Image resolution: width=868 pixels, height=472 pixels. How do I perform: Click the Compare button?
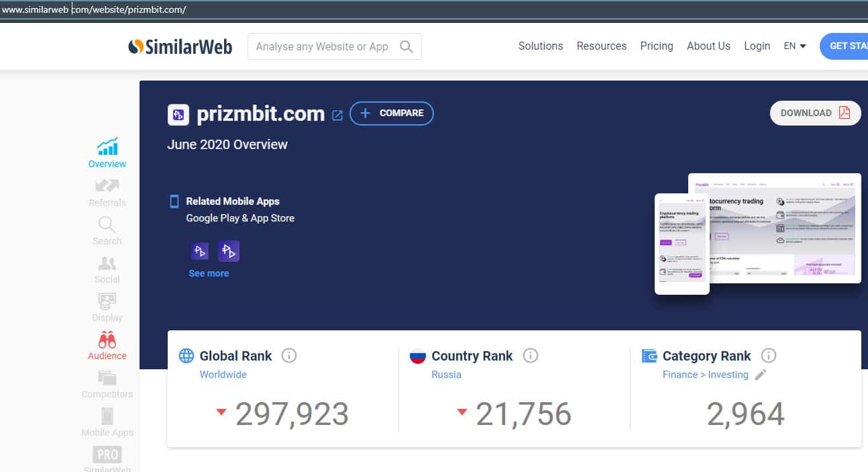(x=392, y=113)
